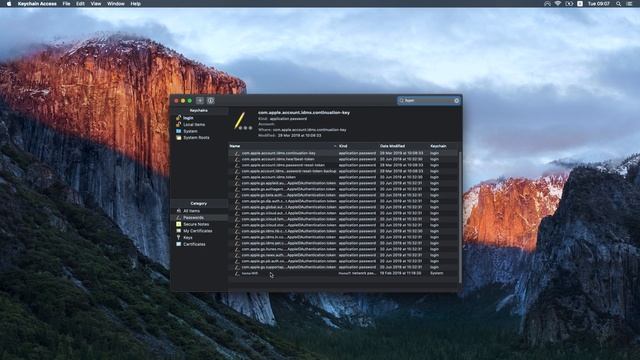Click the info (i) toolbar button

click(x=211, y=100)
